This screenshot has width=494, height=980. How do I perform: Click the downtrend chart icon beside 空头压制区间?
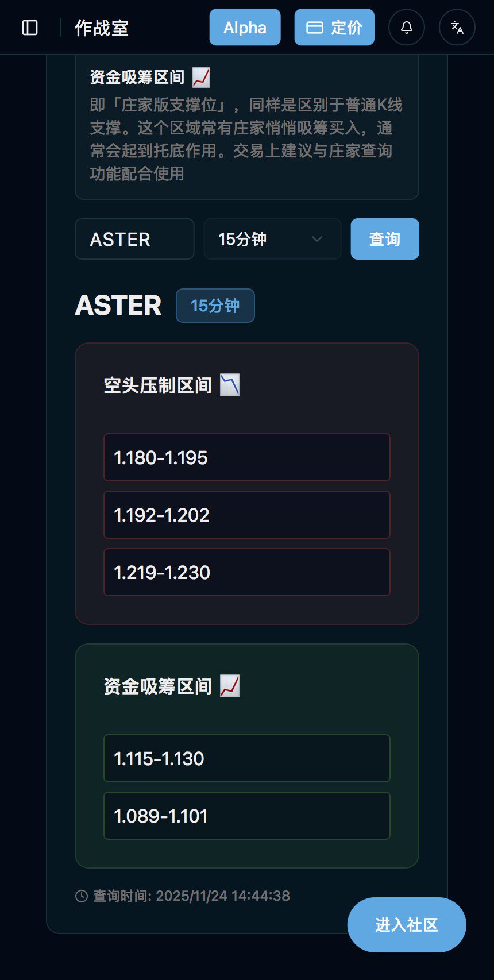[230, 385]
